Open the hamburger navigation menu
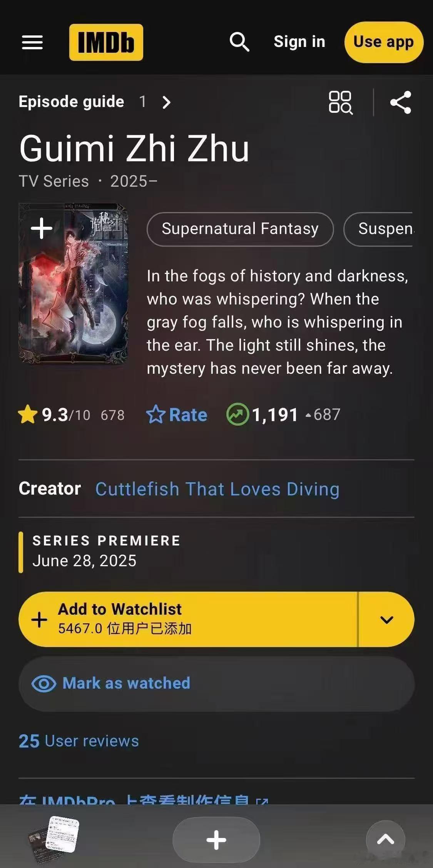The width and height of the screenshot is (433, 868). 32,42
